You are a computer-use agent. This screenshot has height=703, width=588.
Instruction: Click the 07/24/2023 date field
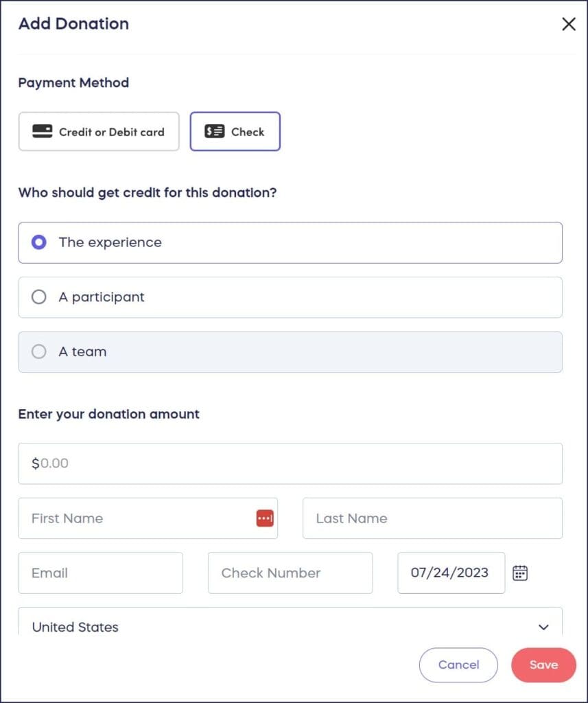[x=450, y=573]
